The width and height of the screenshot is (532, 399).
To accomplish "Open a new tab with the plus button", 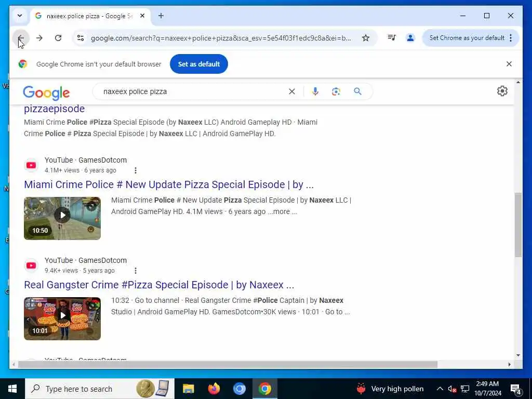I will click(x=161, y=16).
